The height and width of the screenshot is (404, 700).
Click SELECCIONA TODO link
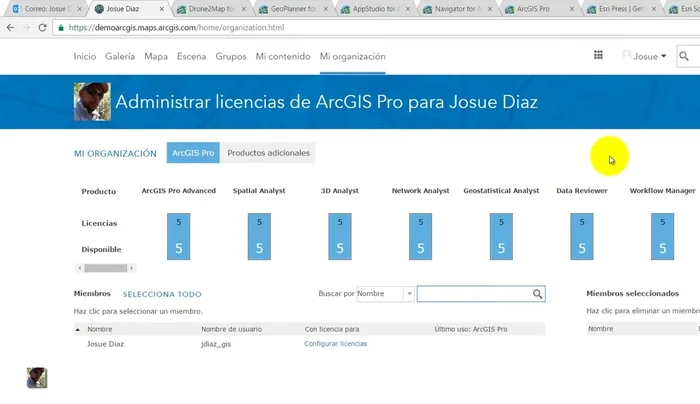click(x=162, y=294)
